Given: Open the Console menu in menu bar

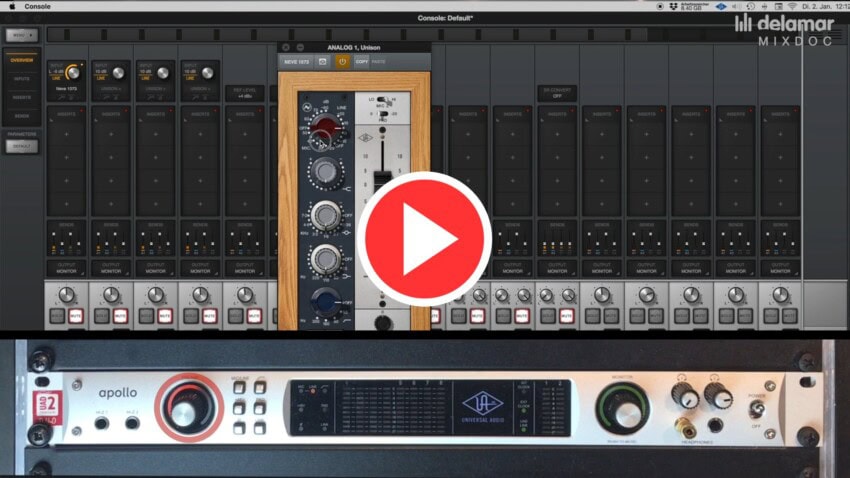Looking at the screenshot, I should click(x=37, y=7).
